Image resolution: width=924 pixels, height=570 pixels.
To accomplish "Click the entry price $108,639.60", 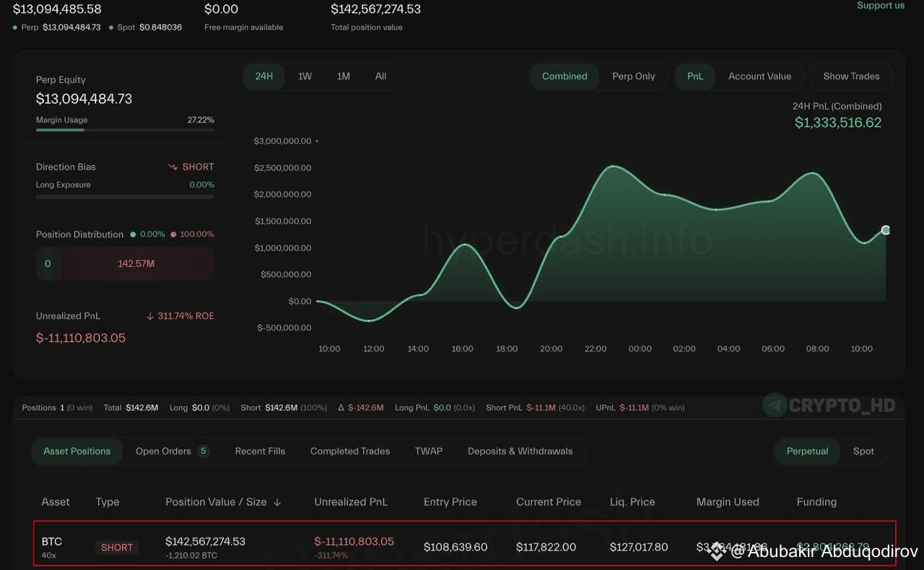I will pyautogui.click(x=456, y=547).
